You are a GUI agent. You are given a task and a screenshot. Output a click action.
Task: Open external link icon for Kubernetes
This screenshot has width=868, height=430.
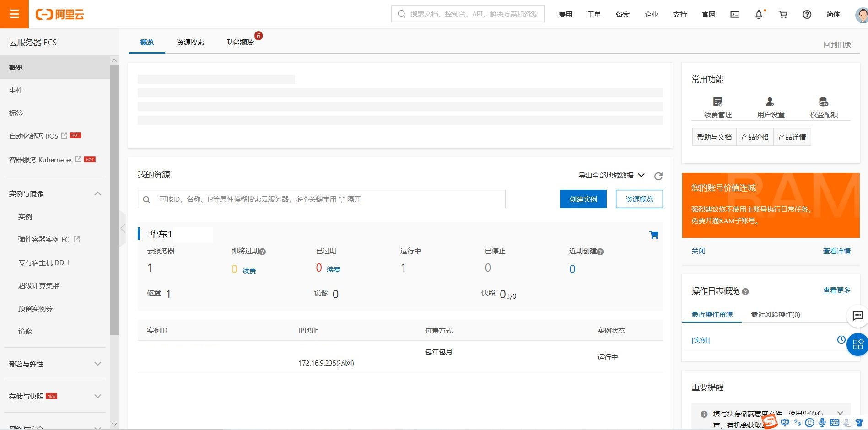coord(78,159)
